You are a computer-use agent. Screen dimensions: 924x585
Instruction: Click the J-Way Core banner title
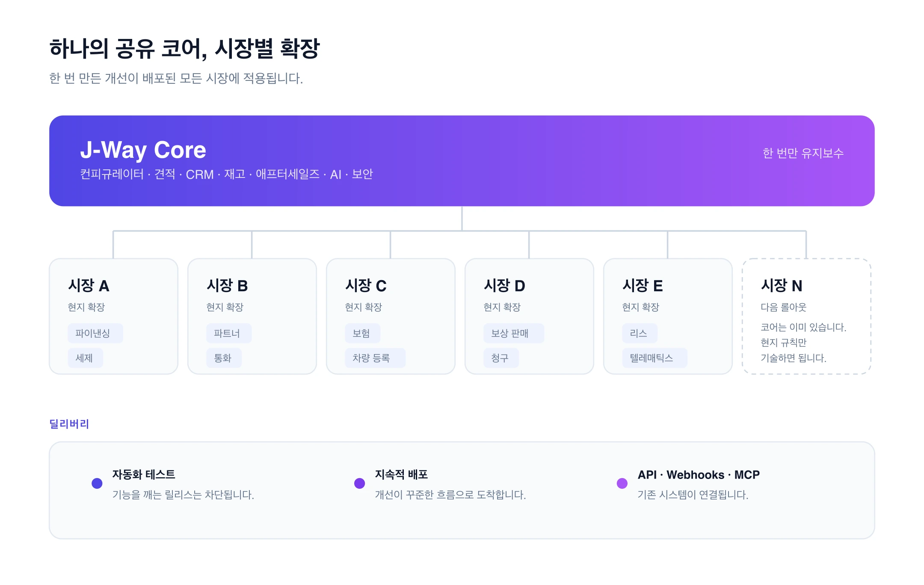coord(143,150)
